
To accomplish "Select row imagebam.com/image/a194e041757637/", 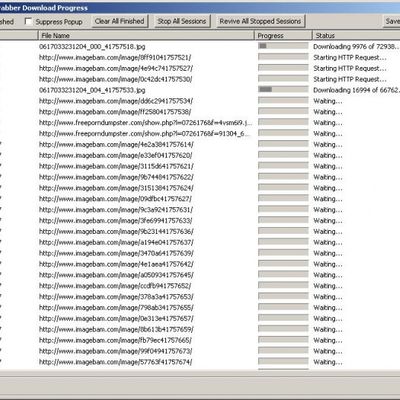I will coord(116,243).
